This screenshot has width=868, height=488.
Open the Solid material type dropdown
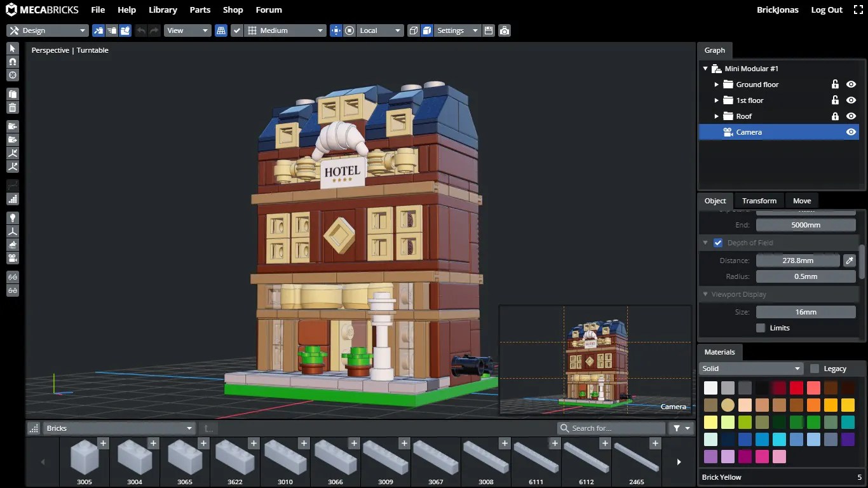(751, 369)
